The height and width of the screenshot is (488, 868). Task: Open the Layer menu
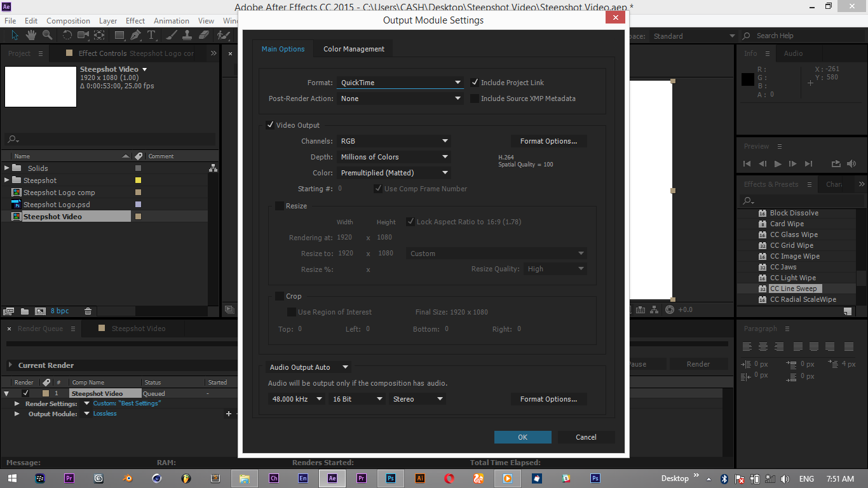(108, 21)
